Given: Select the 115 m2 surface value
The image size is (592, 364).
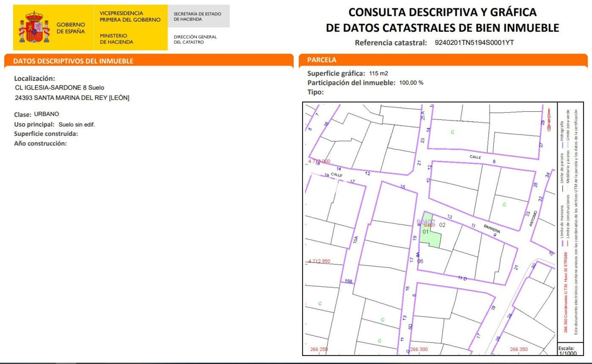Looking at the screenshot, I should 378,73.
